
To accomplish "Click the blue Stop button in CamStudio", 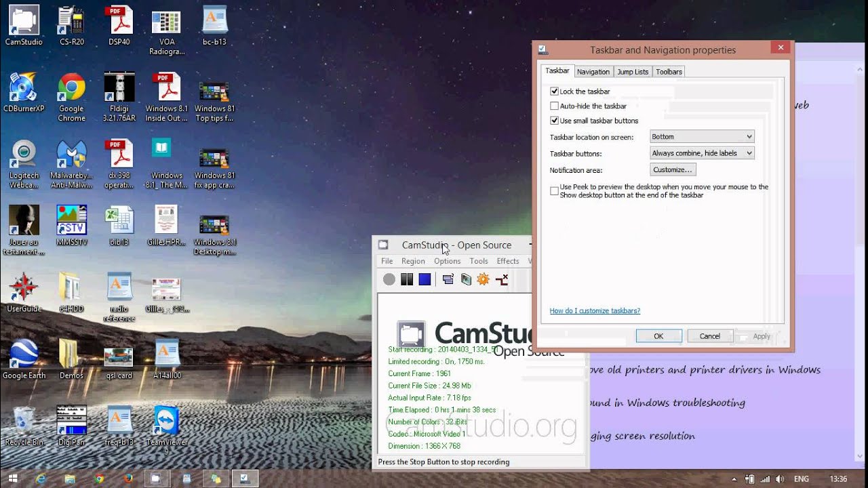I will tap(425, 279).
